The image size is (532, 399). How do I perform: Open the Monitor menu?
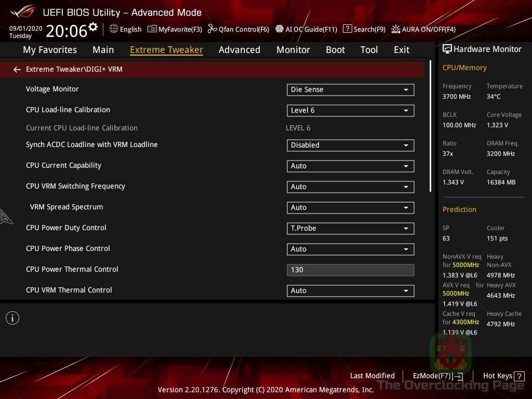pyautogui.click(x=293, y=49)
